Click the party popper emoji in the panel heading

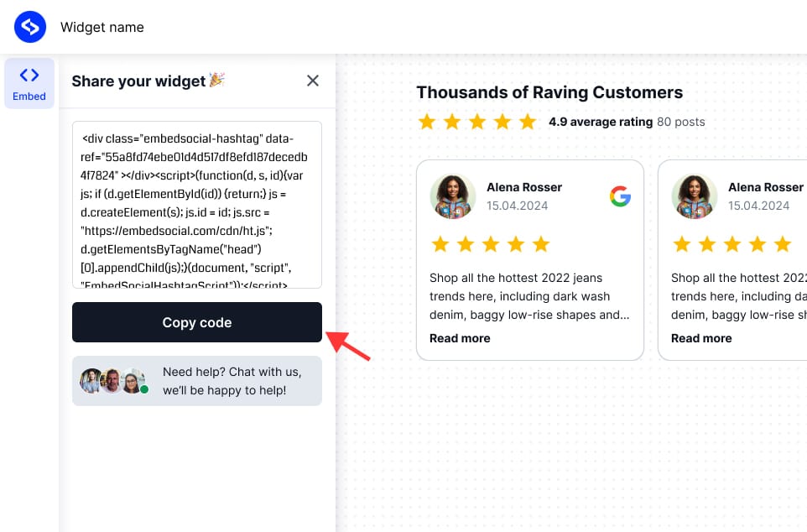click(216, 80)
